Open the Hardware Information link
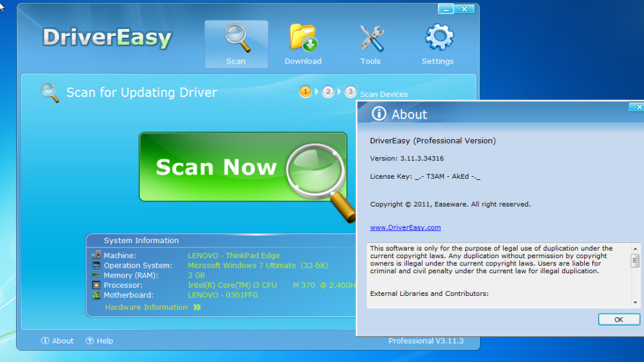644x362 pixels. pos(146,307)
